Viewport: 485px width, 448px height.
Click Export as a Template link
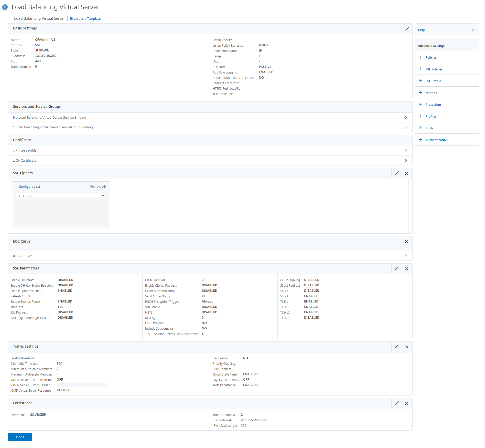(85, 19)
